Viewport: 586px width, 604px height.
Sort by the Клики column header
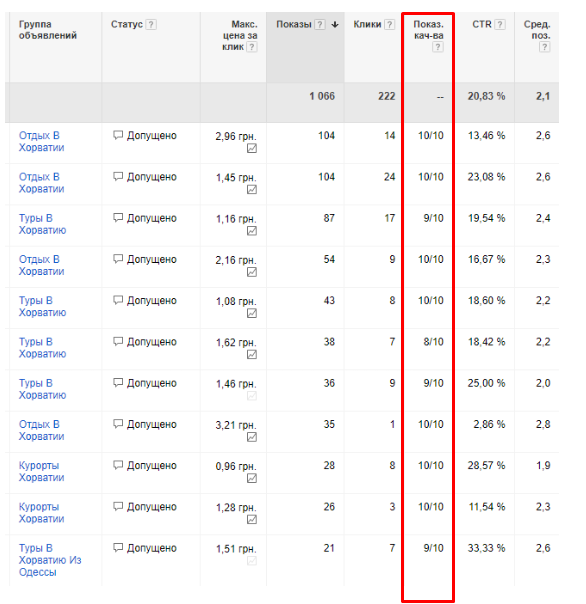click(x=367, y=25)
